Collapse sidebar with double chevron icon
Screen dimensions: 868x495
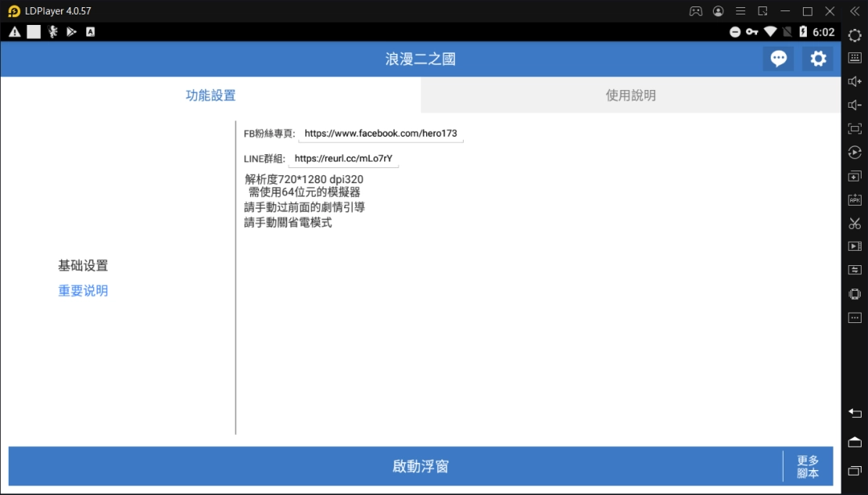pos(854,11)
